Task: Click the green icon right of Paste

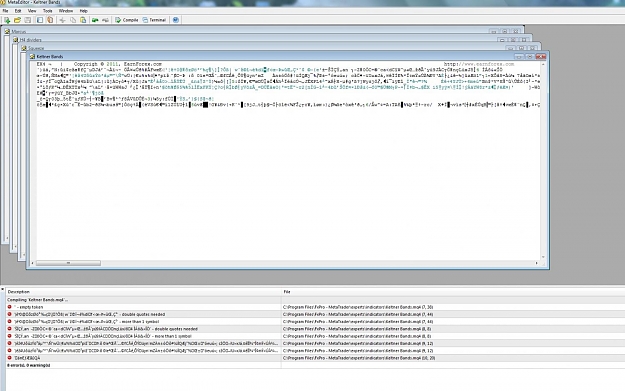Action: click(x=95, y=20)
